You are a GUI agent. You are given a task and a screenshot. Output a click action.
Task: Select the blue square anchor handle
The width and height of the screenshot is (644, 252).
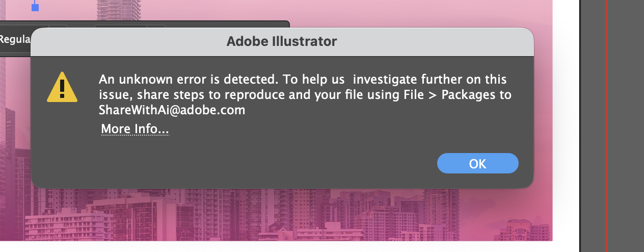click(x=35, y=7)
